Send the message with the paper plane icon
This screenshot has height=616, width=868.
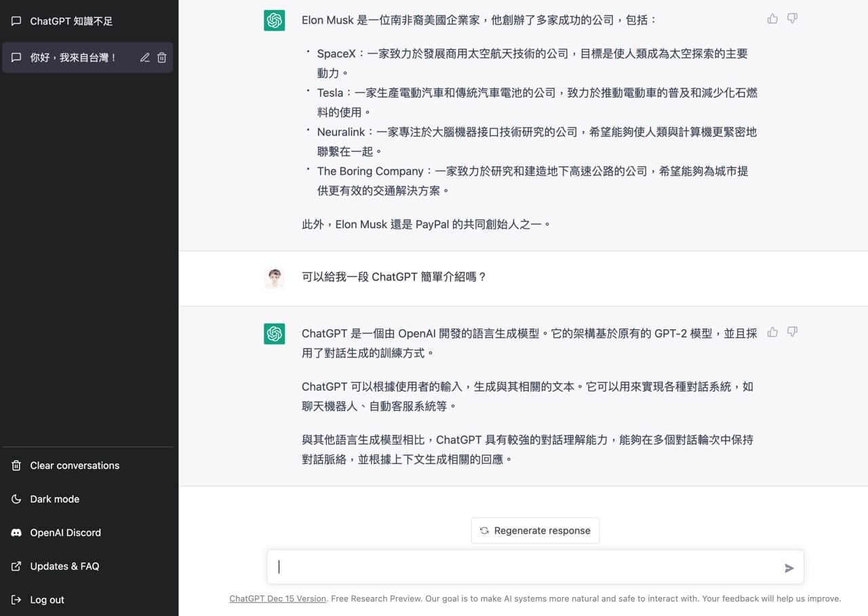tap(789, 568)
